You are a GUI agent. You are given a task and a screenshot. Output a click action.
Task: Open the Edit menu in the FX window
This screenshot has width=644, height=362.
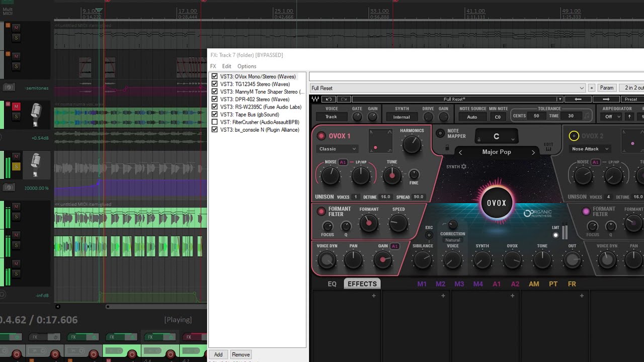point(227,66)
